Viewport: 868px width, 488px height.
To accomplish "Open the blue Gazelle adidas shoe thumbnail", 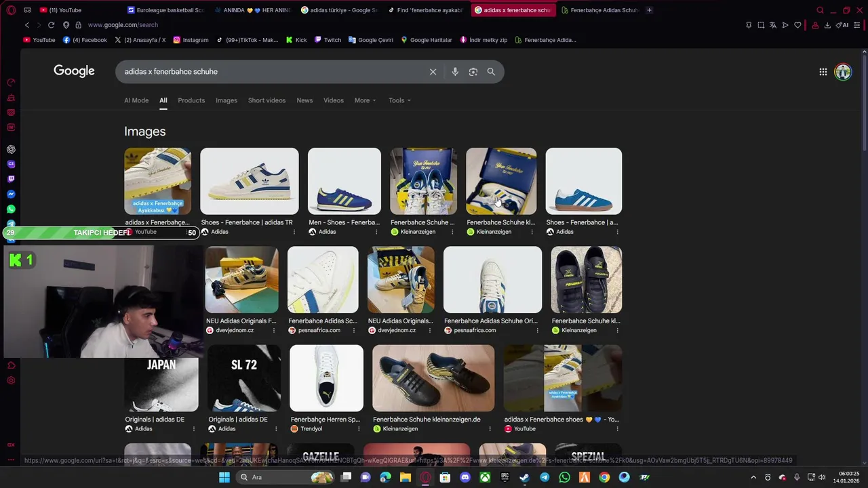I will coord(583,181).
